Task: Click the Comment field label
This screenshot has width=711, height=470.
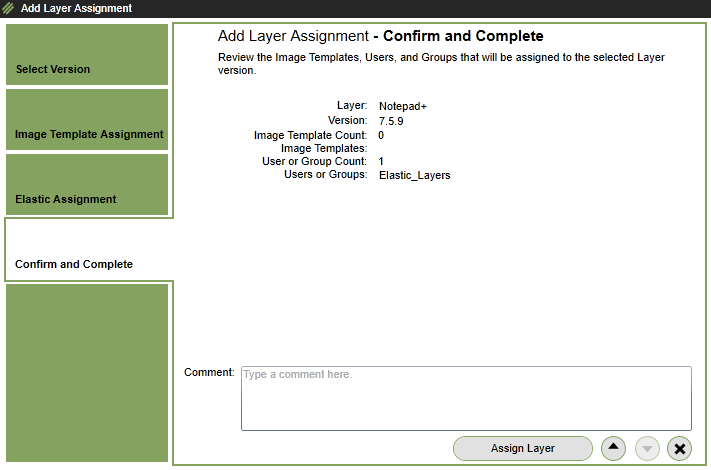Action: (x=208, y=373)
